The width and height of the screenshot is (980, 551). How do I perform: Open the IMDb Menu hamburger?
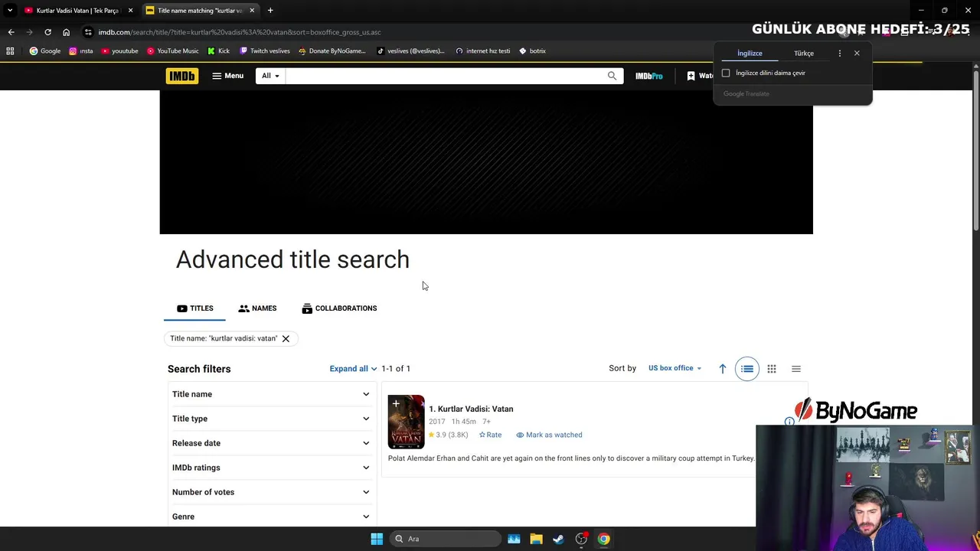[228, 76]
